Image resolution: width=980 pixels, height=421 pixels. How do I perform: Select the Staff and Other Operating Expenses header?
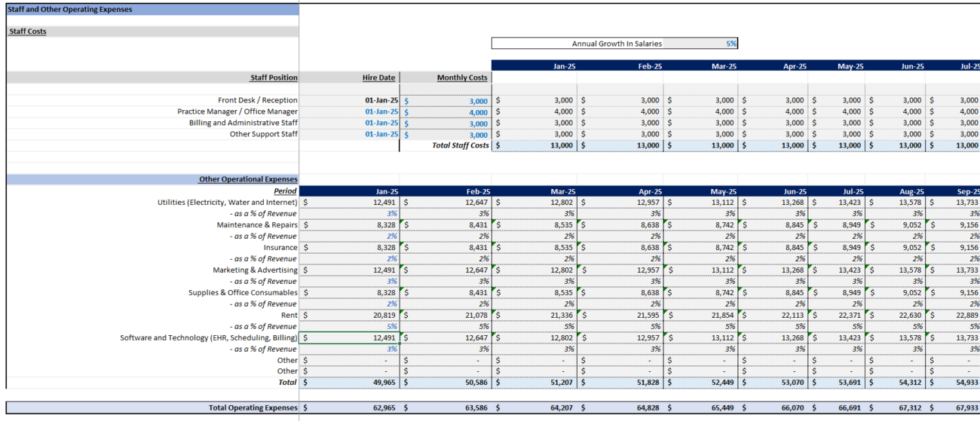[x=70, y=9]
